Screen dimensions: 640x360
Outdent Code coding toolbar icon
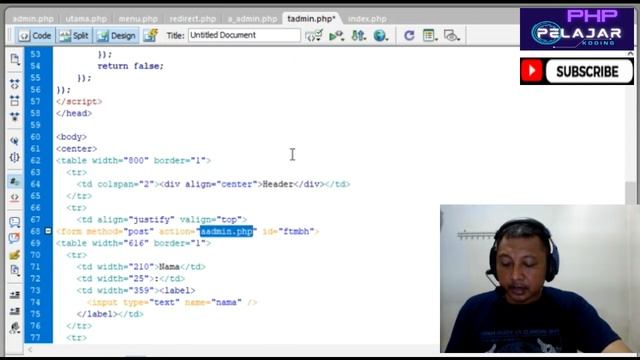click(15, 311)
